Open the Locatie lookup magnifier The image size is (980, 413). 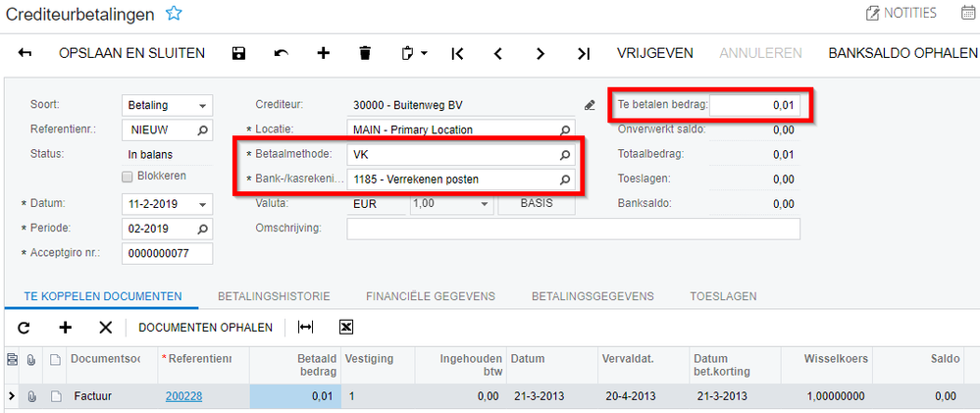tap(564, 129)
